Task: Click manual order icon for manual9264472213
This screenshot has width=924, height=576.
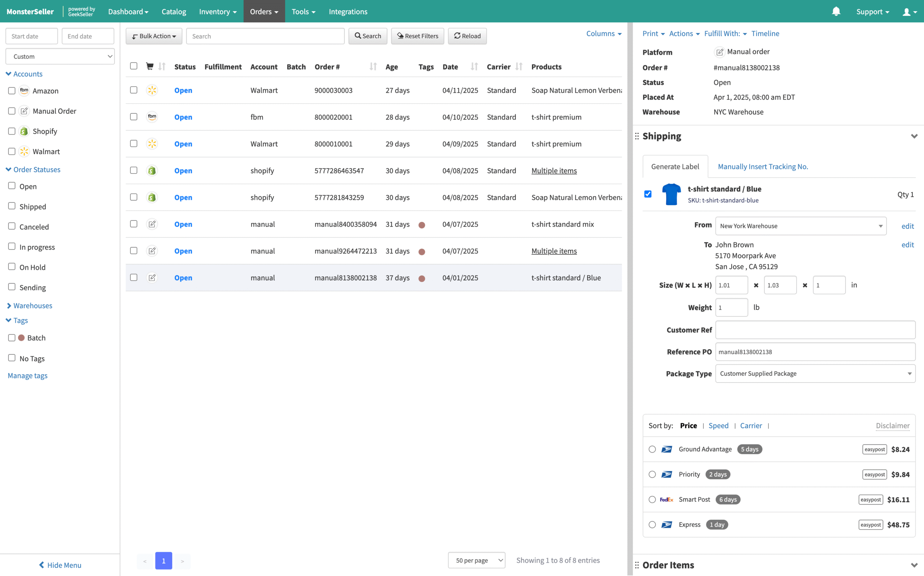Action: [152, 251]
